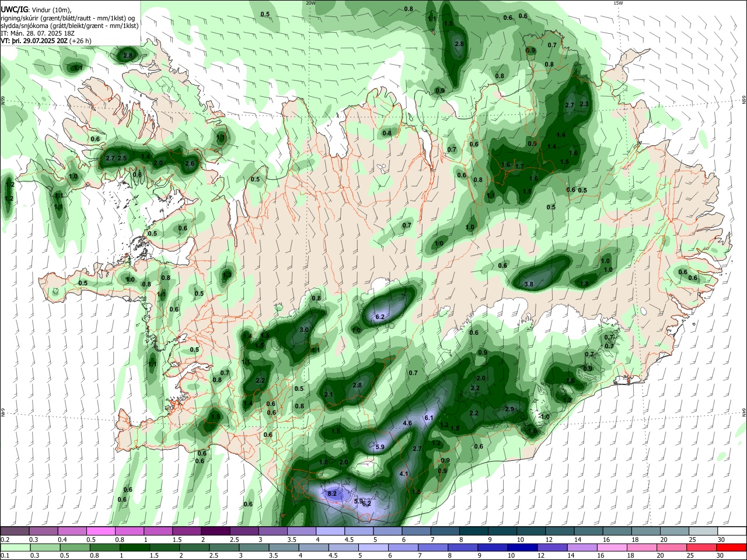Click the 2.6 precipitation value on the map
The width and height of the screenshot is (747, 560).
coord(189,163)
